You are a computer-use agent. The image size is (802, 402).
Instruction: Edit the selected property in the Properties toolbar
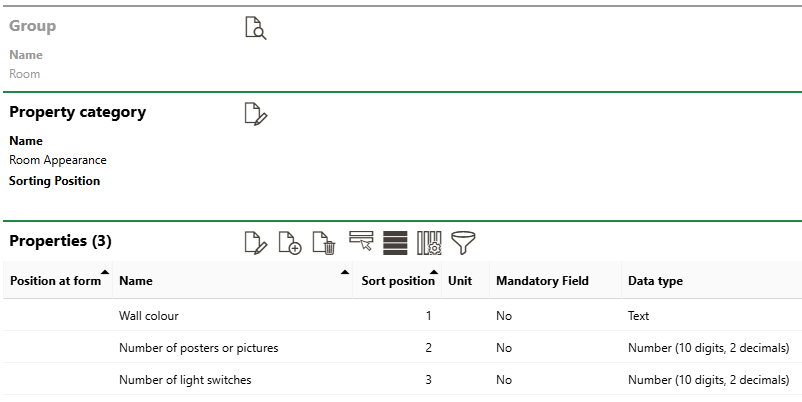click(256, 242)
